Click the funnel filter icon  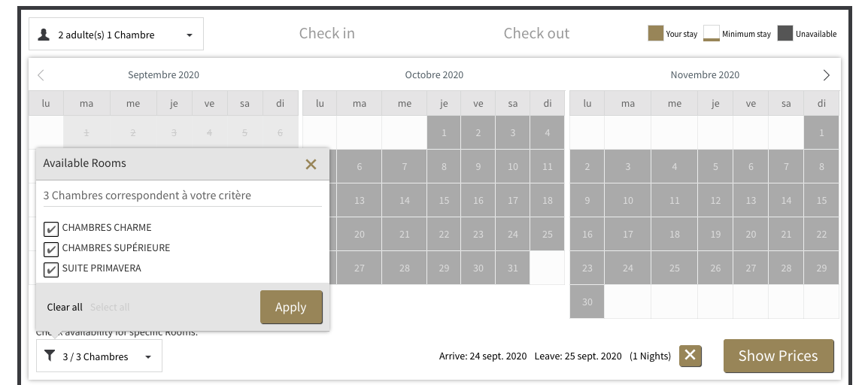click(x=50, y=356)
